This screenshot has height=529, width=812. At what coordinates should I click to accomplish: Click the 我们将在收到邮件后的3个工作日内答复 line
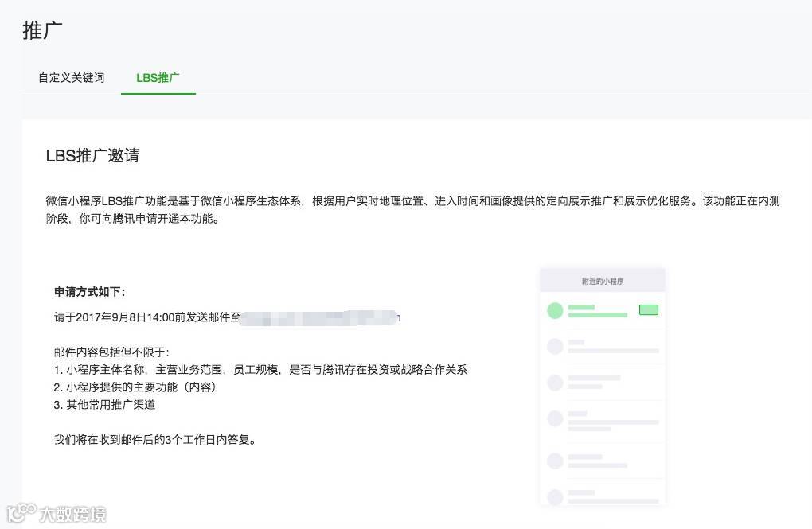155,440
